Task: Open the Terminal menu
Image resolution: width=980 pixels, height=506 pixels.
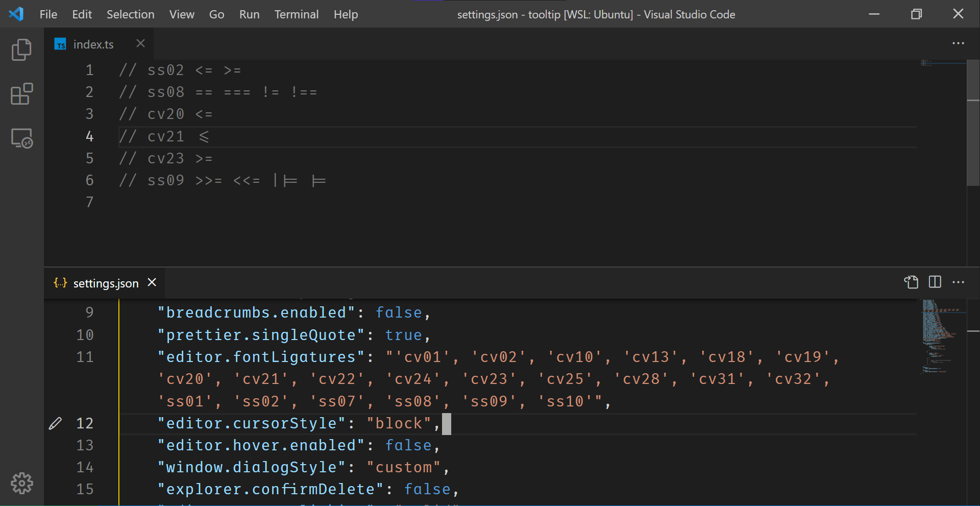Action: tap(296, 14)
